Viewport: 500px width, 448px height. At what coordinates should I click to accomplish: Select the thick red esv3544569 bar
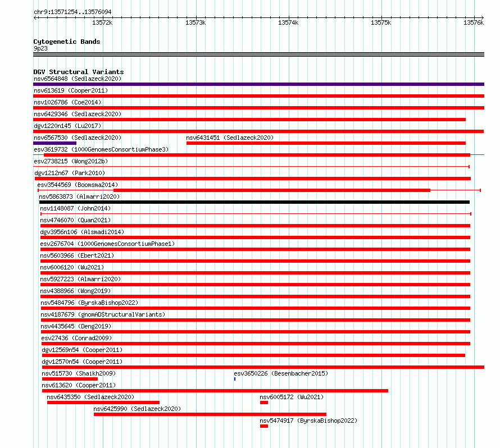pos(272,190)
